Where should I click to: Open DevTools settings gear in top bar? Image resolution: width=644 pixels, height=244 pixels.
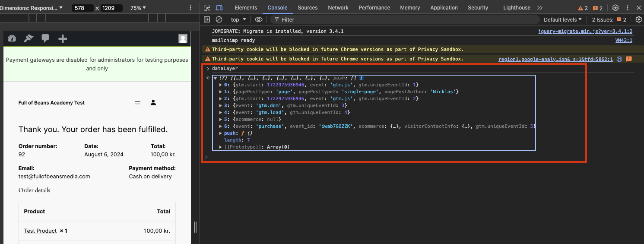[615, 8]
